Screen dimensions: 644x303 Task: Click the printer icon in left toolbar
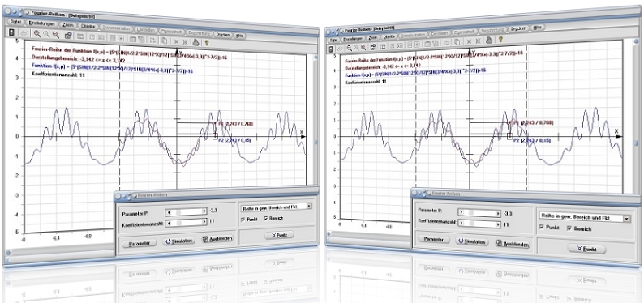pyautogui.click(x=196, y=41)
